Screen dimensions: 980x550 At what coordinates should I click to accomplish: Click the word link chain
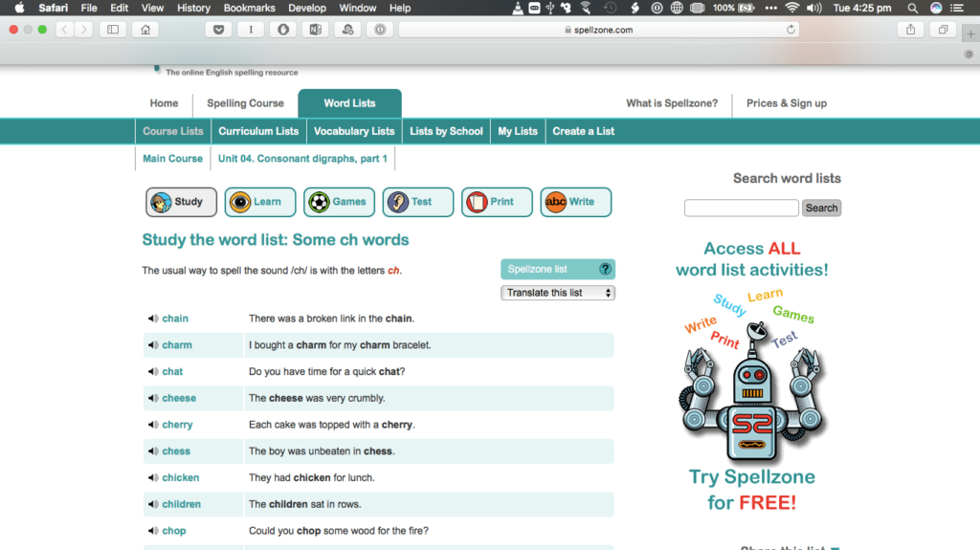[175, 319]
